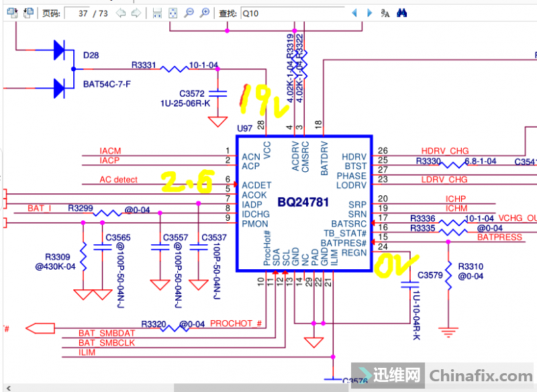Click the C3565 capacitor label
This screenshot has height=392, width=537.
click(118, 238)
